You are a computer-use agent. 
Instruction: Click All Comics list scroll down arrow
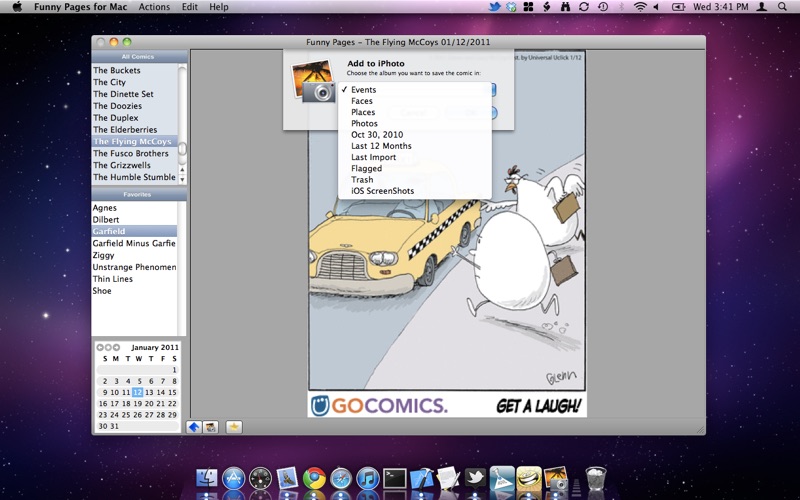182,180
